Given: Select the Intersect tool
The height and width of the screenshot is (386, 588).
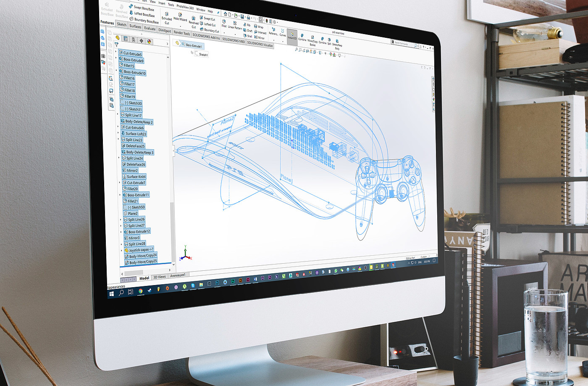Looking at the screenshot, I should coord(260,32).
